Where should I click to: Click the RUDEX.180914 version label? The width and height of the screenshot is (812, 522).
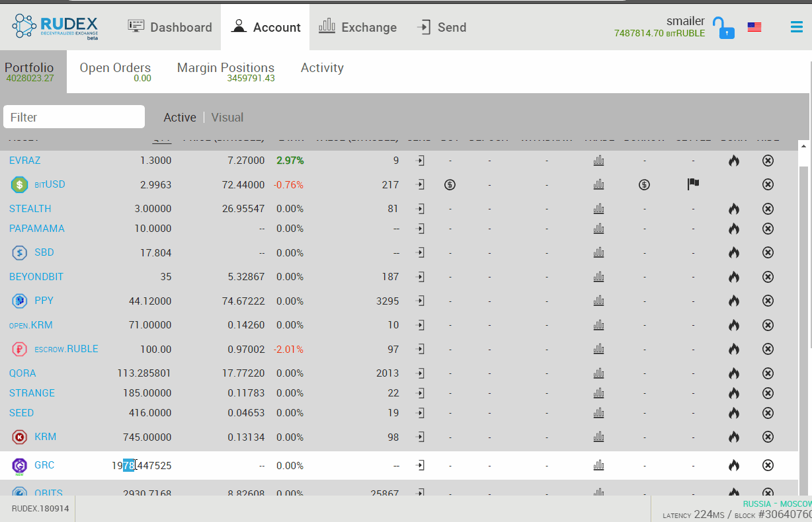(x=40, y=509)
